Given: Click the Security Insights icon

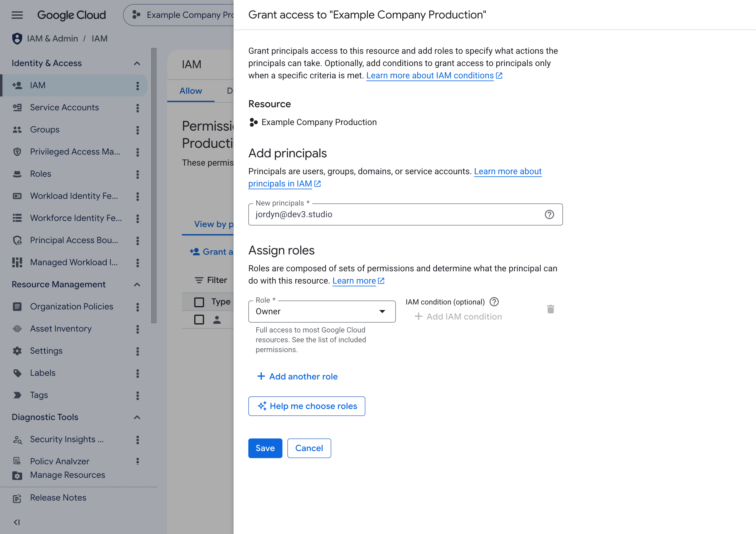Looking at the screenshot, I should tap(17, 439).
